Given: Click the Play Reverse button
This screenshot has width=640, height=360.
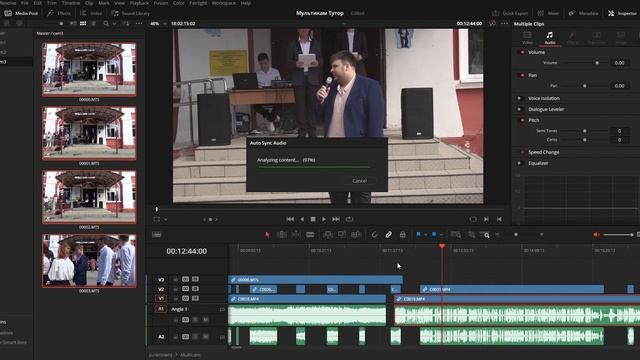Looking at the screenshot, I should tap(302, 219).
